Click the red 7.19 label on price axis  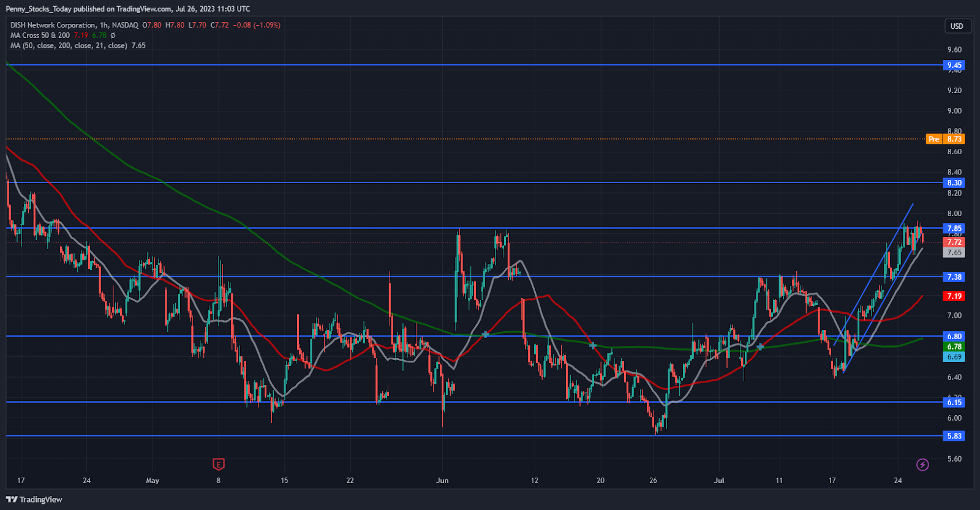[954, 296]
